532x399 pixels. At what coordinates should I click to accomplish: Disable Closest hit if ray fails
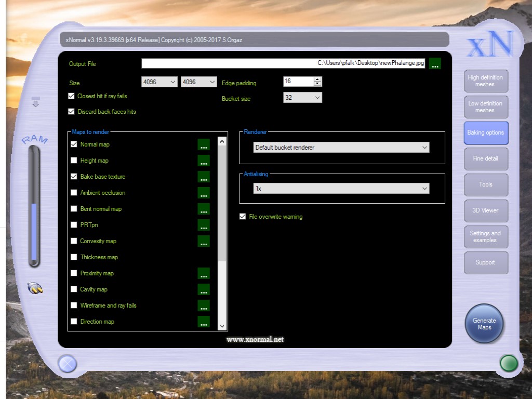pos(72,96)
